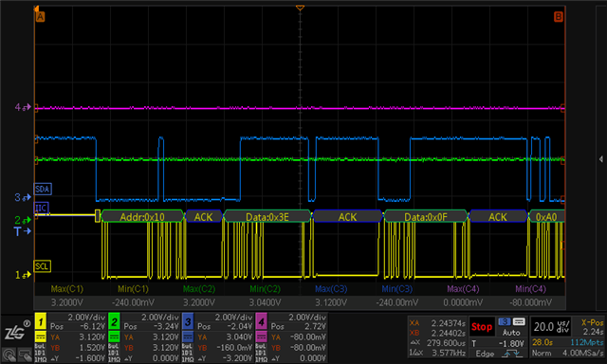Select the ACK segment after Data:0x0F
This screenshot has height=364, width=607.
click(498, 217)
